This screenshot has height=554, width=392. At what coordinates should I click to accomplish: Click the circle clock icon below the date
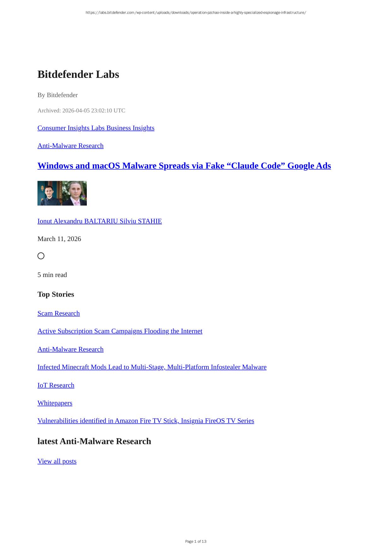[x=41, y=256]
